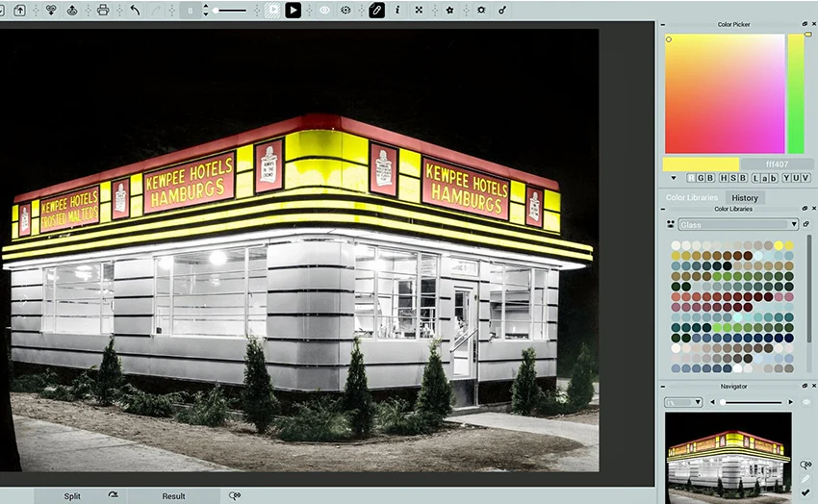The width and height of the screenshot is (818, 504).
Task: Click the Navigator zoom in right arrow
Action: pos(790,402)
